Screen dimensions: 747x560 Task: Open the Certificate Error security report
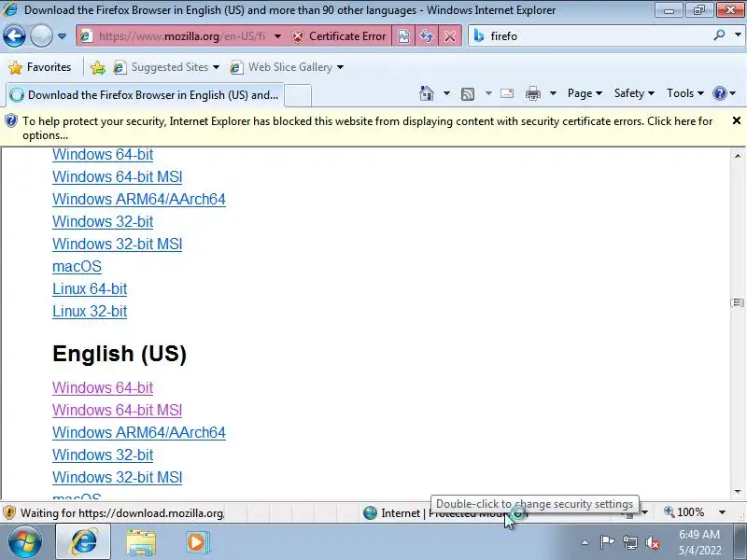tap(339, 36)
